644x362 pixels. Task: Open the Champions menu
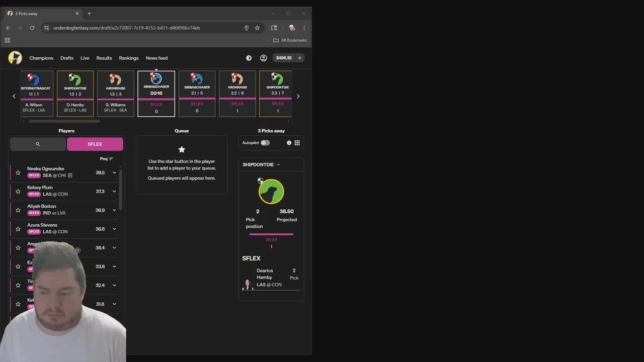(x=41, y=58)
